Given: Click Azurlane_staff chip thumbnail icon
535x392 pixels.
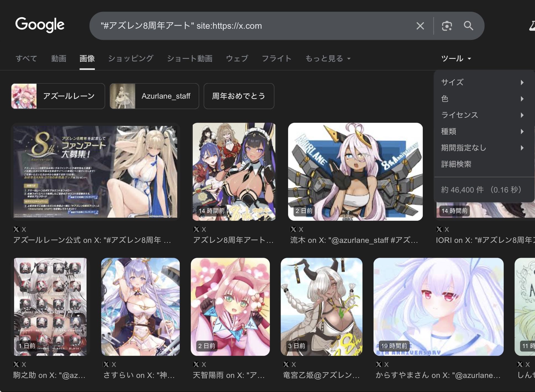Looking at the screenshot, I should [122, 96].
